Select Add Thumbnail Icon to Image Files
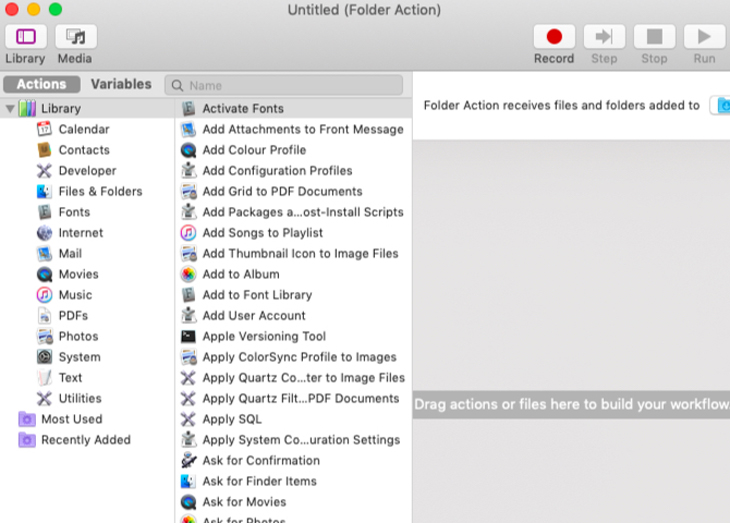 coord(293,253)
